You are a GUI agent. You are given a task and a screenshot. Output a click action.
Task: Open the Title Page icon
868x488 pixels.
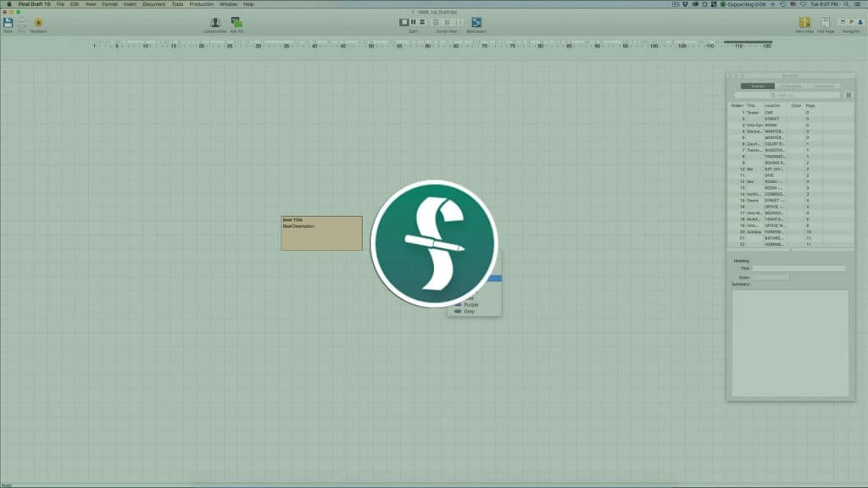point(825,23)
